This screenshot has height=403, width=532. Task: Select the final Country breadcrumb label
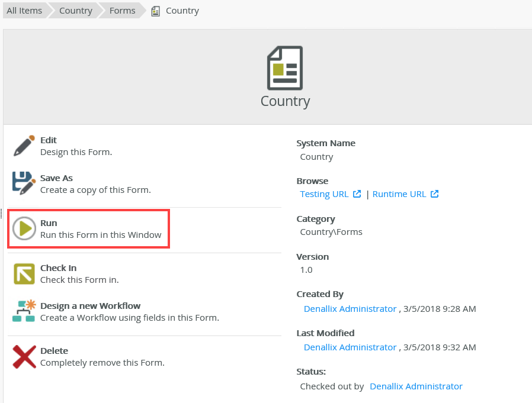[182, 11]
